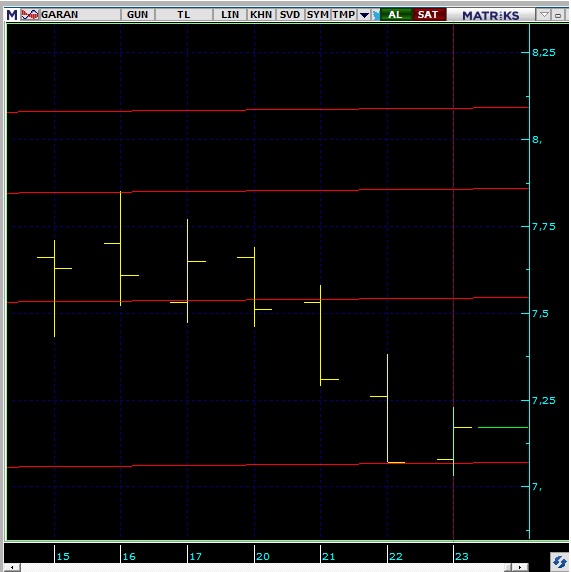Viewport: 571px width, 572px height.
Task: Open the dropdown arrow after TMP
Action: [x=364, y=15]
